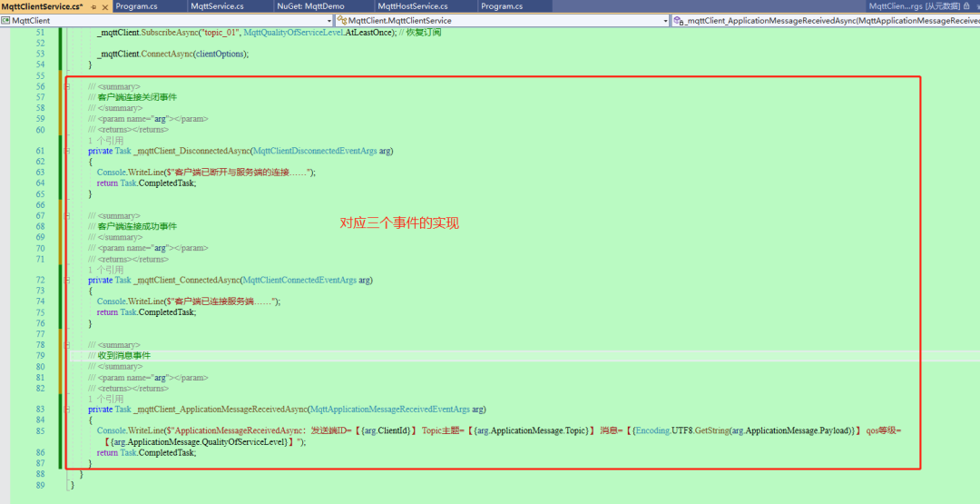Click return Task.CompletedTask on line 75
This screenshot has width=980, height=504.
click(146, 312)
